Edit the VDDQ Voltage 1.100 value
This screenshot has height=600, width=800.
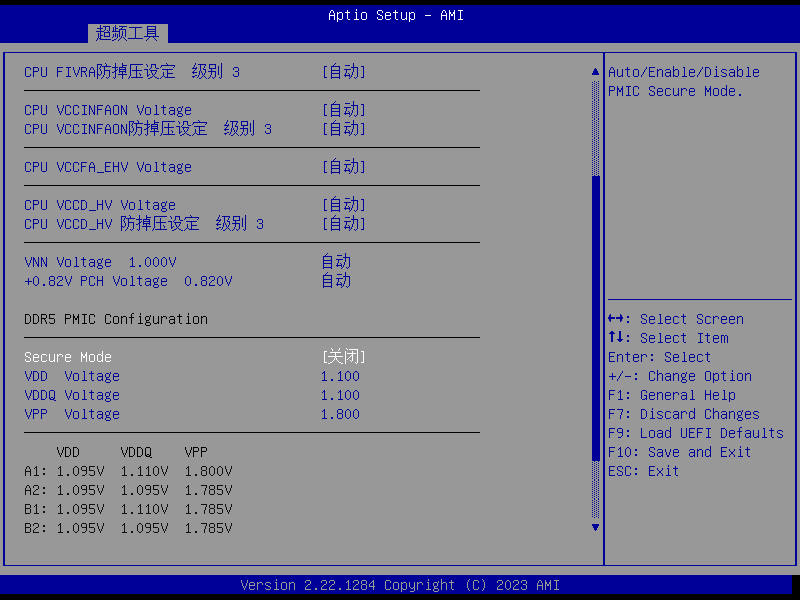[340, 395]
